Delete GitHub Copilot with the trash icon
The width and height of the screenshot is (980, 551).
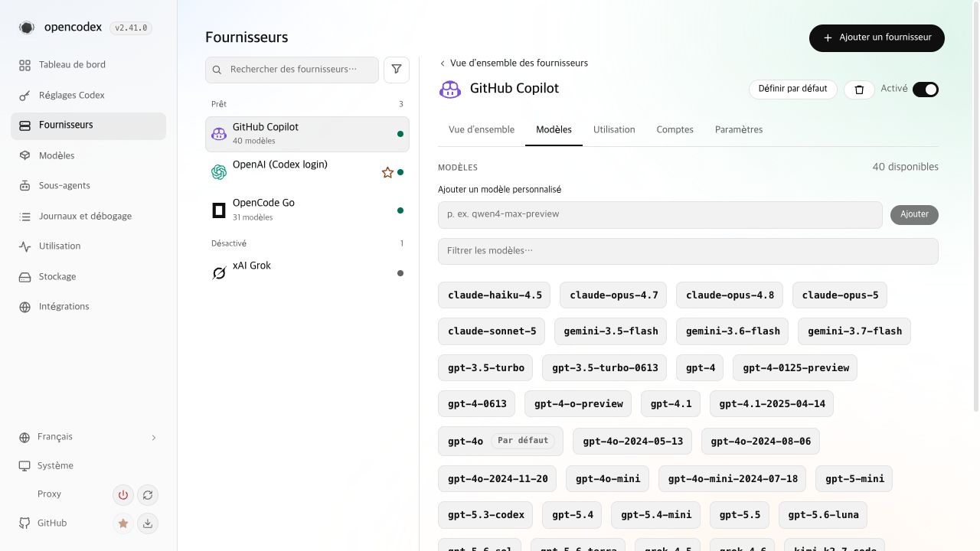[859, 90]
